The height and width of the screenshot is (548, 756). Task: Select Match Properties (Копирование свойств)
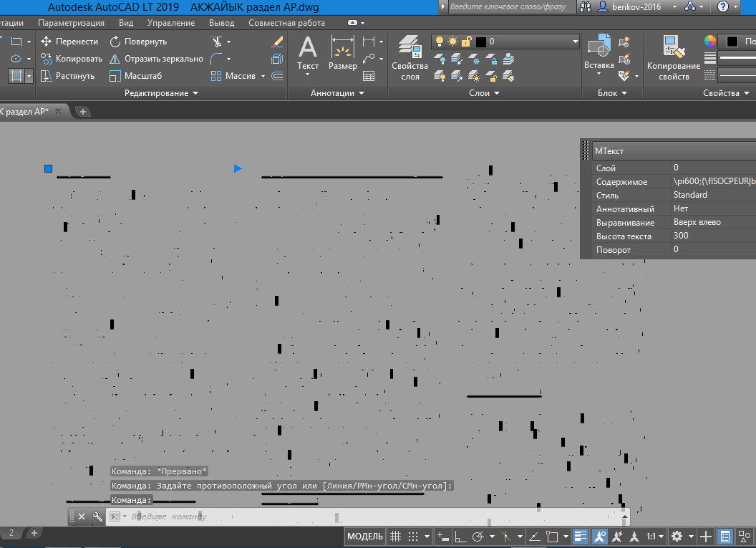click(x=674, y=58)
